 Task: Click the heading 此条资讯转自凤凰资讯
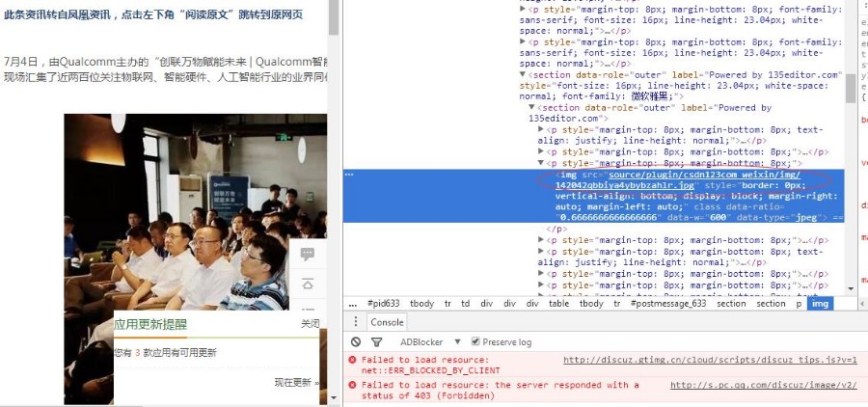tap(153, 15)
